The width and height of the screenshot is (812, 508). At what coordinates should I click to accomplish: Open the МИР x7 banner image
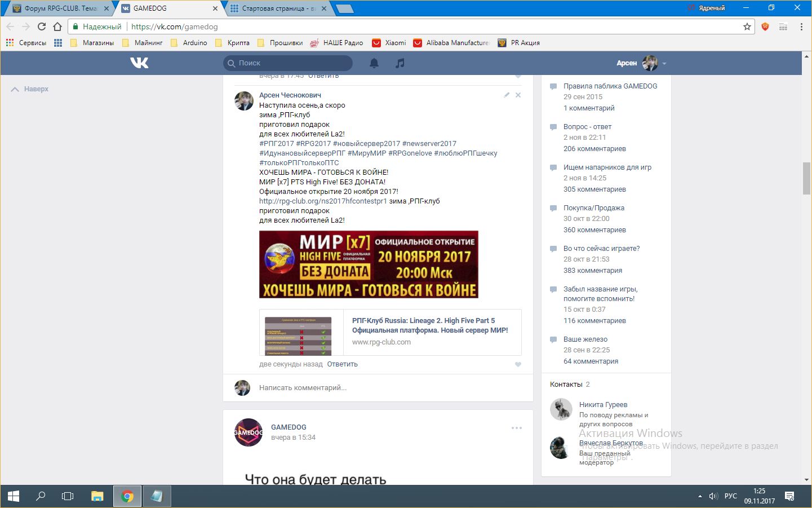pos(369,264)
